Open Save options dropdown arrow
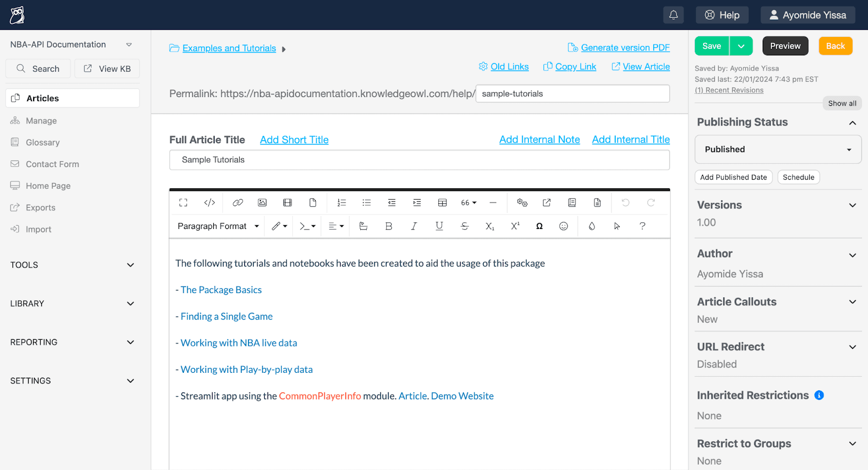 coord(741,46)
